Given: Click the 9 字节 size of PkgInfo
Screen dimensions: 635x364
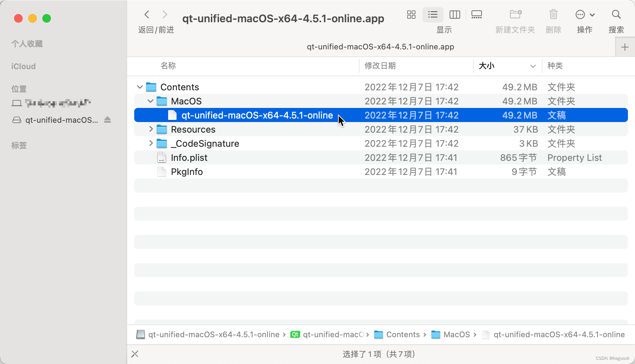Looking at the screenshot, I should (524, 172).
